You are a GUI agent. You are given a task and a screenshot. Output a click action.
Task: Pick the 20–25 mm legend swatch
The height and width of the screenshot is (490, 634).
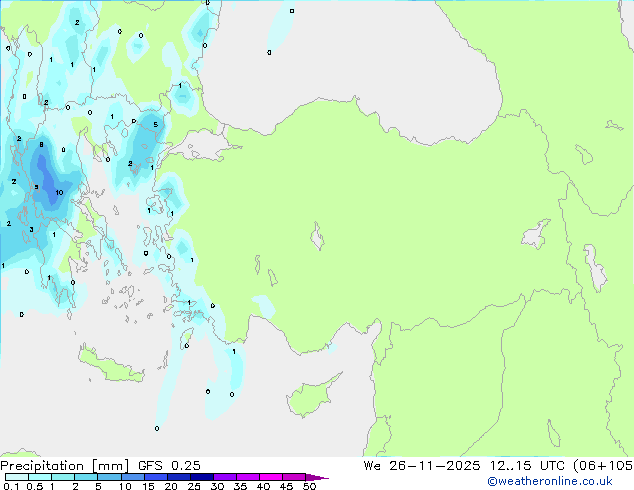(x=178, y=477)
